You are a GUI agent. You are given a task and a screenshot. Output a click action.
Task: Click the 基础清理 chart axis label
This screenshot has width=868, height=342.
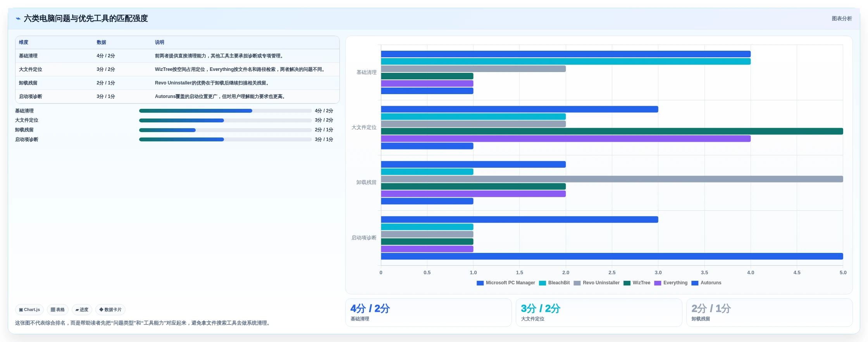(x=366, y=72)
